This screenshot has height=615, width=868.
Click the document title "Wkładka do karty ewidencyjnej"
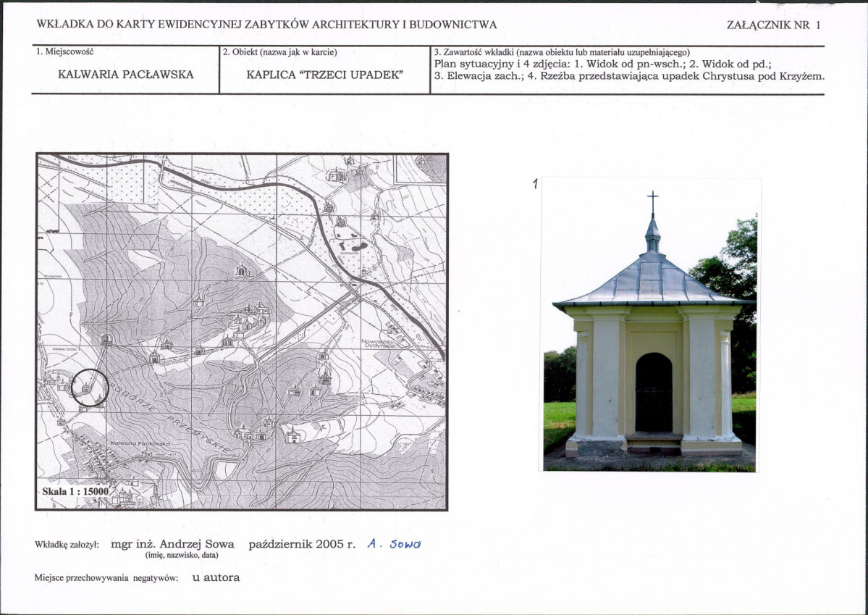[267, 25]
